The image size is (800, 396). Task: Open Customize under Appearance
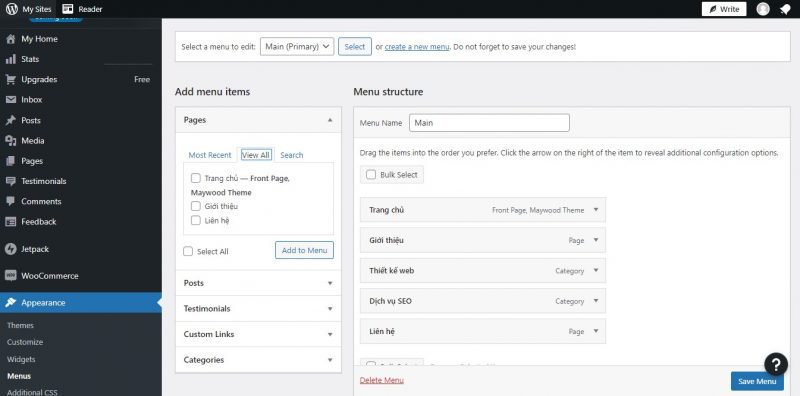[x=25, y=342]
